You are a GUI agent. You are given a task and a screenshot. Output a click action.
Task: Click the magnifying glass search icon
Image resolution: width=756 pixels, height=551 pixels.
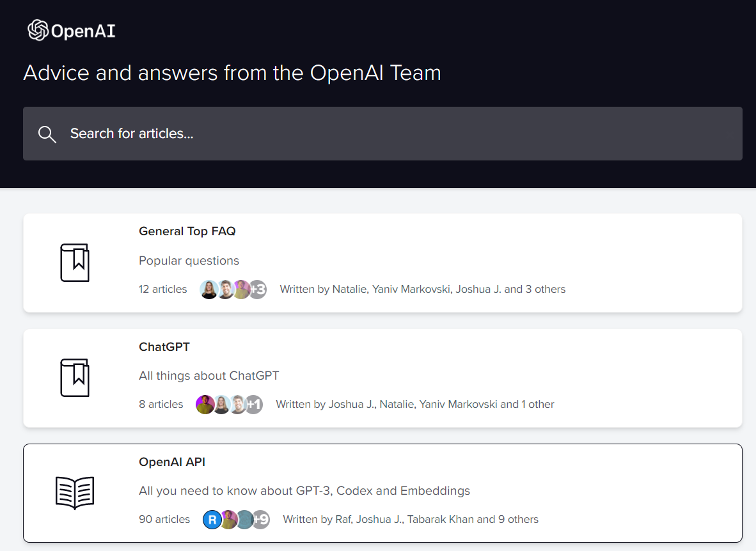[47, 134]
